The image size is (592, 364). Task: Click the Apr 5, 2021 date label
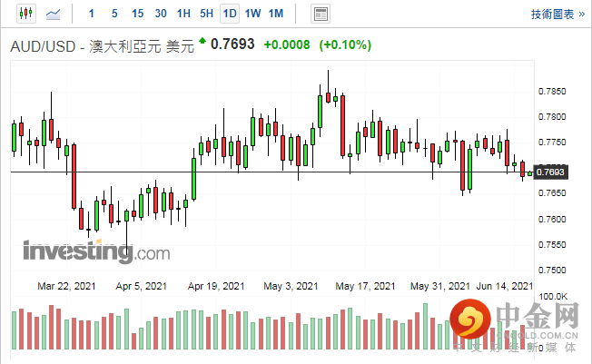coord(142,286)
